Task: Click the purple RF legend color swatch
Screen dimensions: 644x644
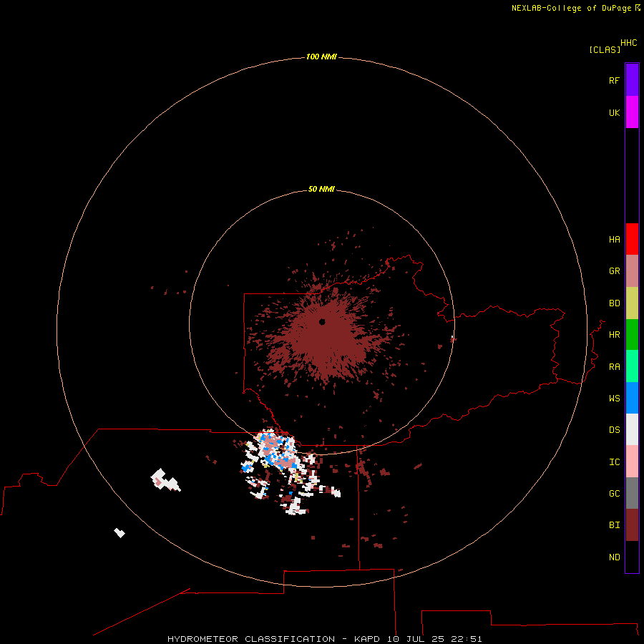Action: (x=632, y=80)
